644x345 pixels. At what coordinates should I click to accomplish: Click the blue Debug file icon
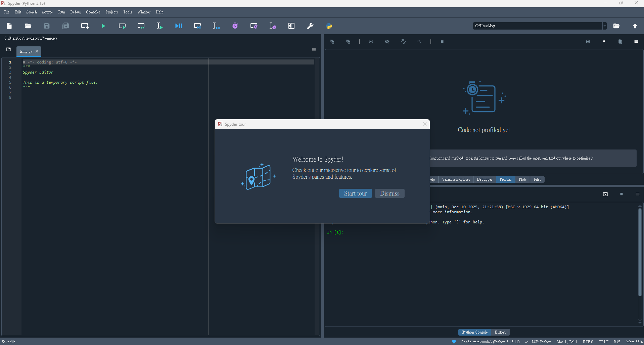[178, 26]
